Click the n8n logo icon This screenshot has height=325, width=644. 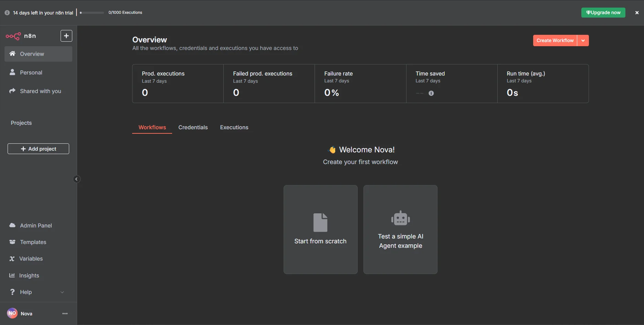pyautogui.click(x=13, y=36)
